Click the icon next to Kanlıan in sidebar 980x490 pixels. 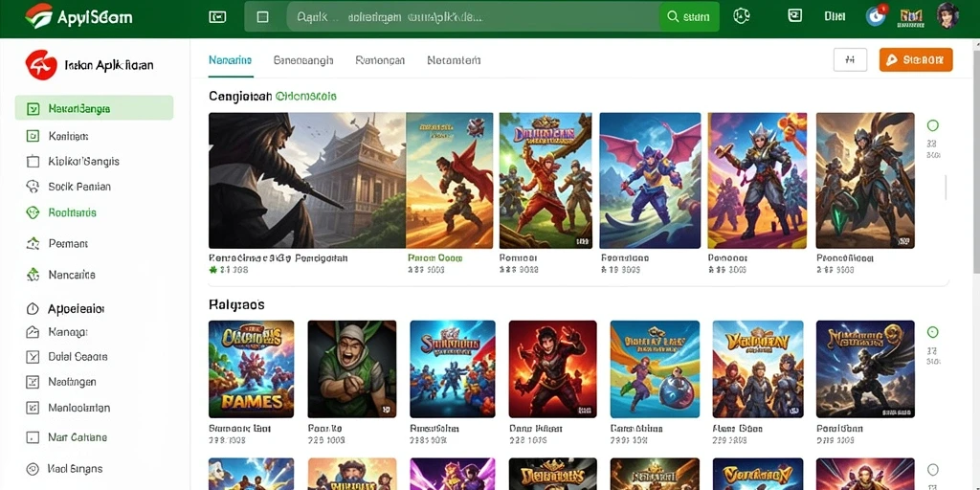click(33, 136)
